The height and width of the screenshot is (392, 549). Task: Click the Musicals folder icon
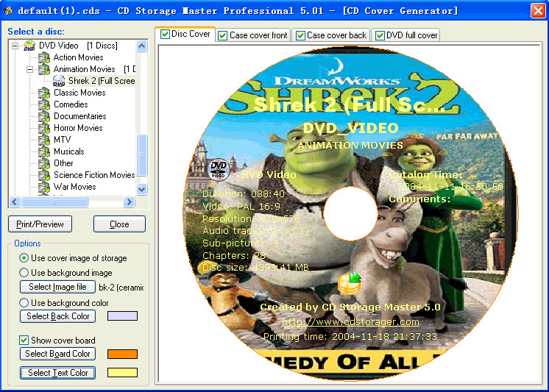pos(44,152)
